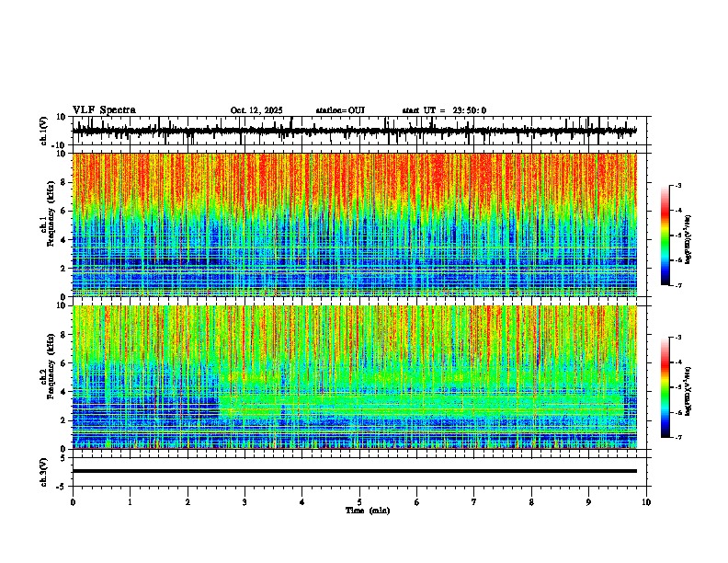Click the "ch.1(V)" waveform axis label

[x=44, y=131]
